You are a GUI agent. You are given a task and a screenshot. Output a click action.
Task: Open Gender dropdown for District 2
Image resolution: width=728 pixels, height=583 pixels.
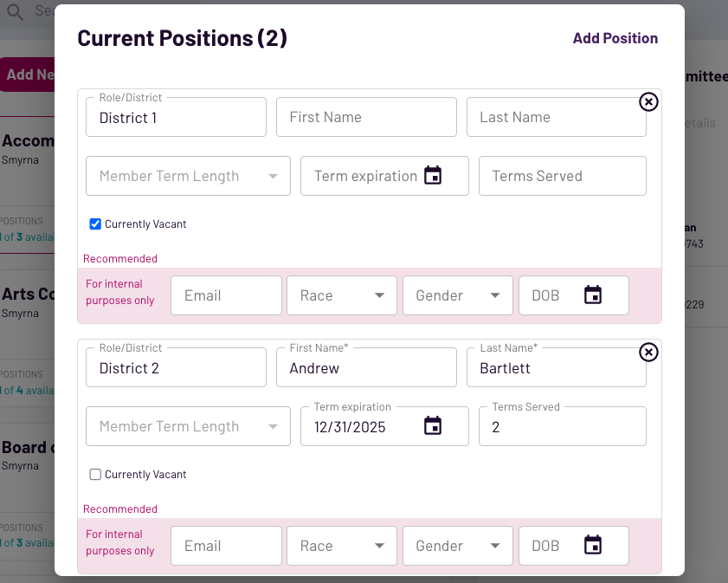pyautogui.click(x=458, y=546)
